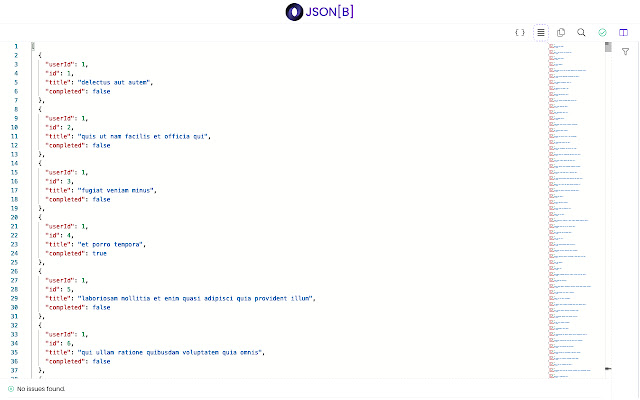Viewport: 640px width, 400px height.
Task: Click the JSON[B] logo
Action: pyautogui.click(x=320, y=11)
